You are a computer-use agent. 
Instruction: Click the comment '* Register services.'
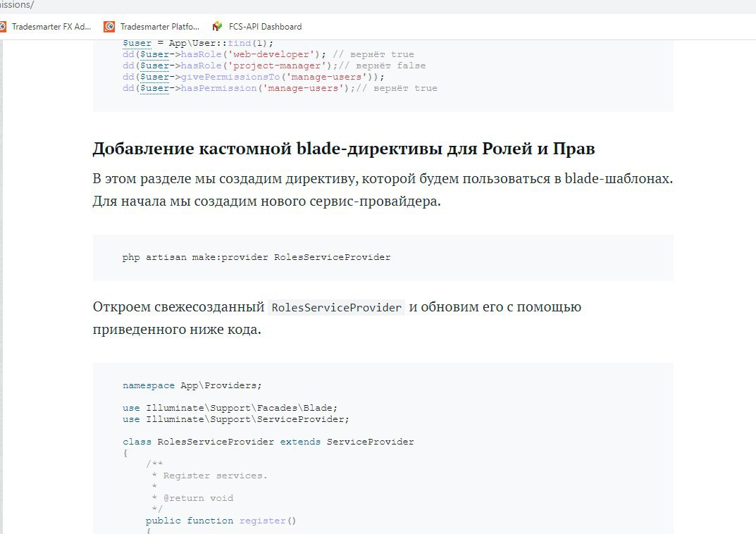pyautogui.click(x=209, y=476)
